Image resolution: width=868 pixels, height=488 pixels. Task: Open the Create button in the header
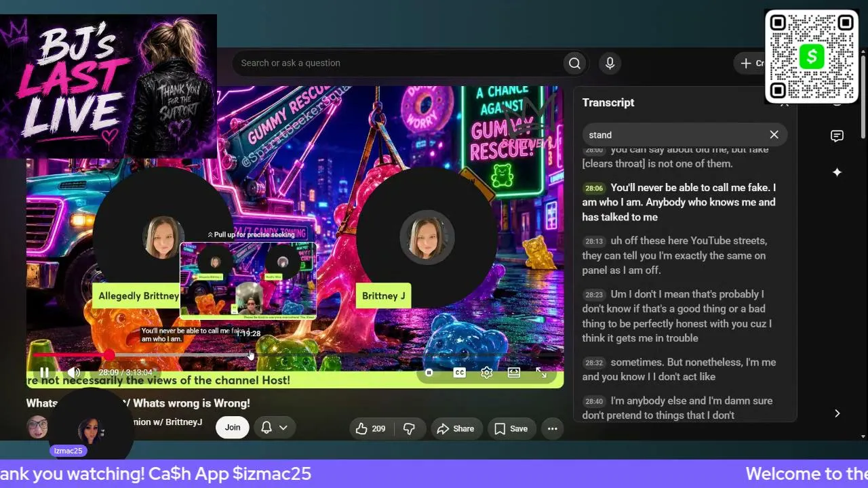point(751,63)
